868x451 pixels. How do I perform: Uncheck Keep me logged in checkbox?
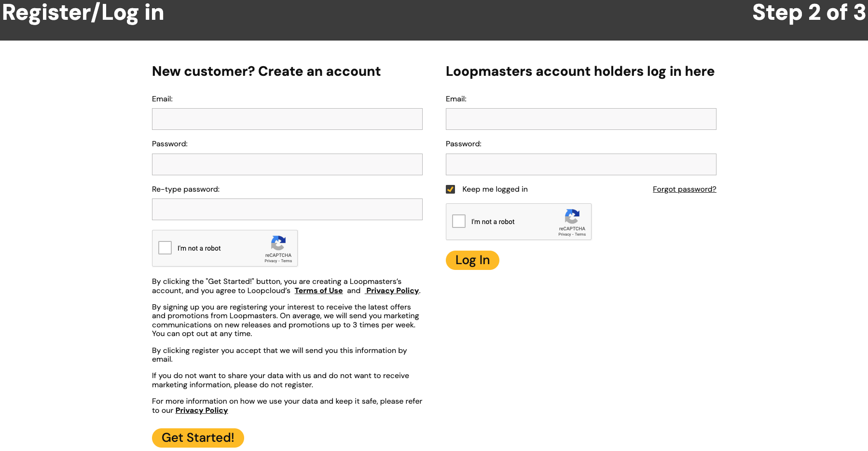click(x=451, y=189)
